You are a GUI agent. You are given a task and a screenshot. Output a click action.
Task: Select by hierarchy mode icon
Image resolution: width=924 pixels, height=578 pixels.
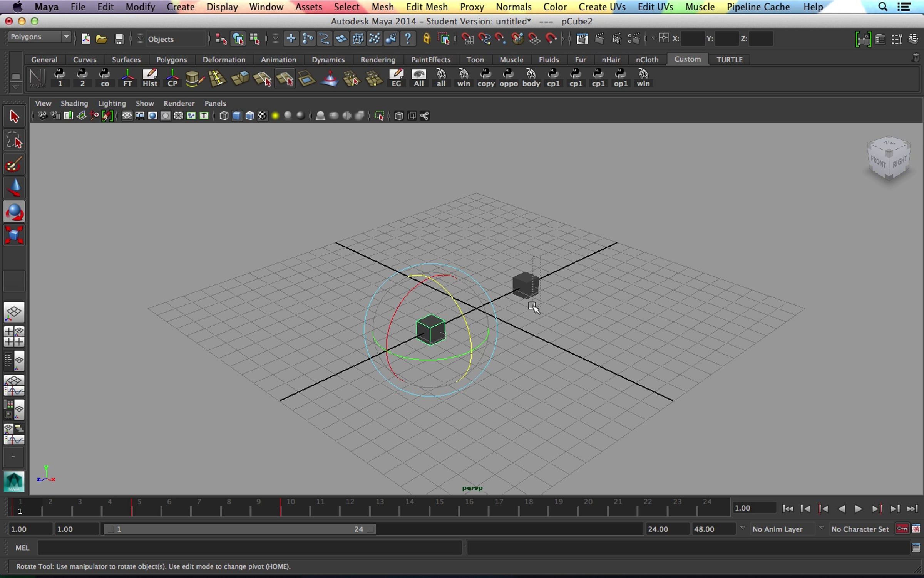coord(221,39)
